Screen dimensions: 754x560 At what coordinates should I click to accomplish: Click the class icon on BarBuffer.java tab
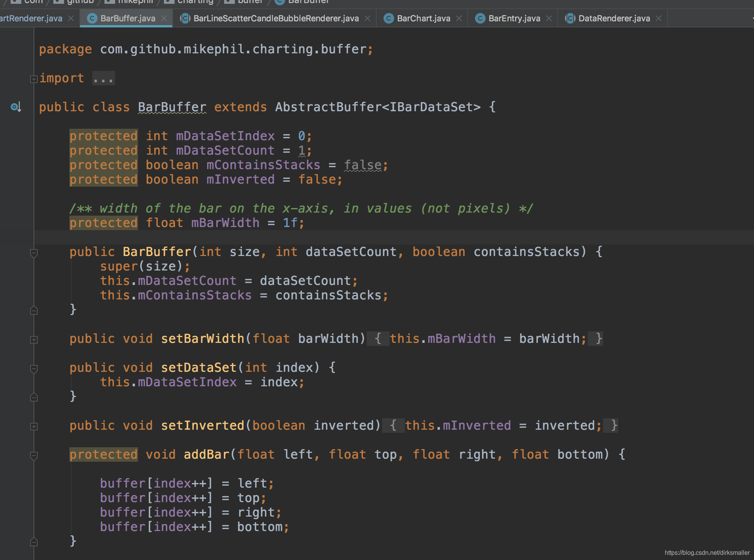click(x=92, y=18)
